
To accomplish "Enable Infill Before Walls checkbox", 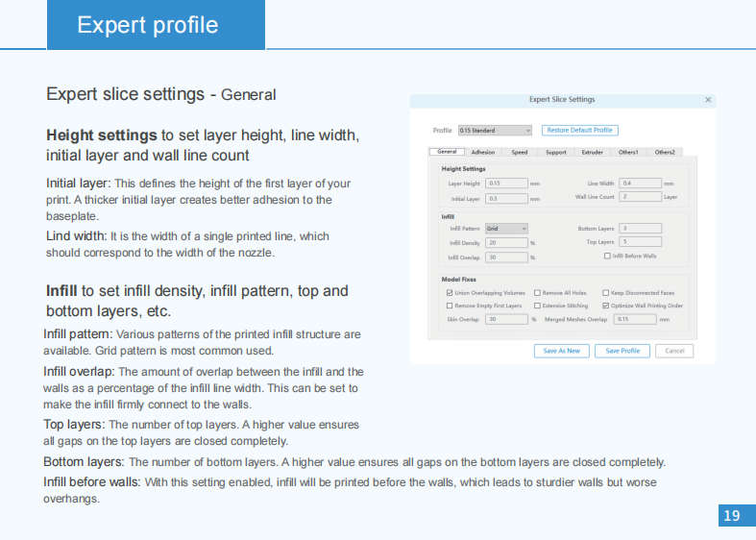I will (607, 257).
